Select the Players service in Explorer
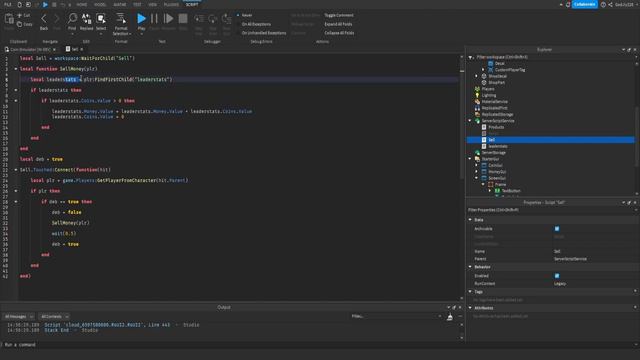This screenshot has width=640, height=360. tap(488, 89)
